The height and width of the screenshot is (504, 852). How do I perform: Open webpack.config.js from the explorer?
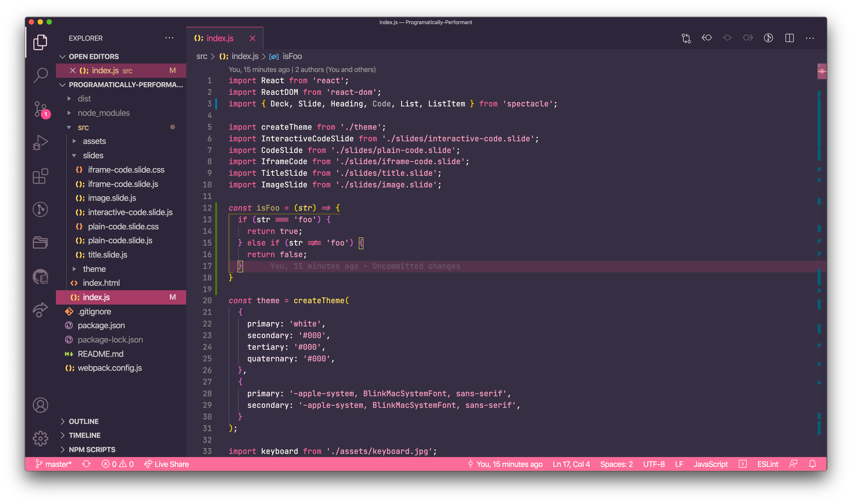(109, 368)
